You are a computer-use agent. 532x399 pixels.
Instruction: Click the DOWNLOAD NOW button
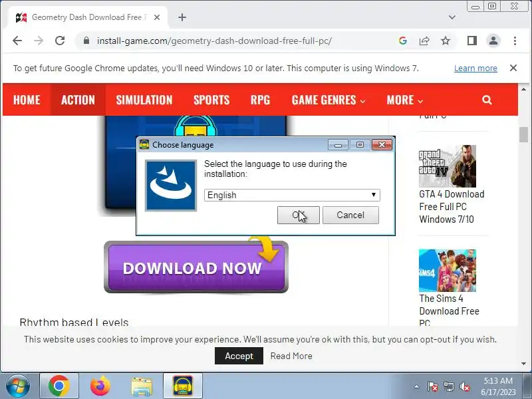196,267
